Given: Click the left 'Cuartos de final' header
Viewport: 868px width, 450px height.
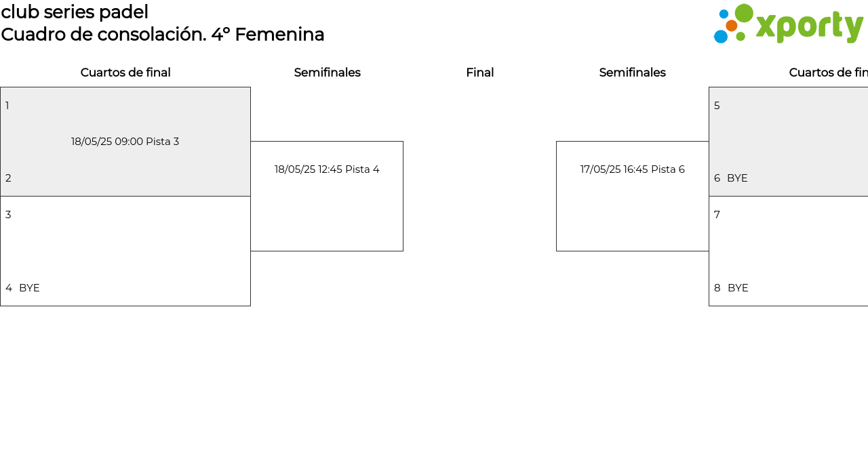Looking at the screenshot, I should pyautogui.click(x=125, y=73).
